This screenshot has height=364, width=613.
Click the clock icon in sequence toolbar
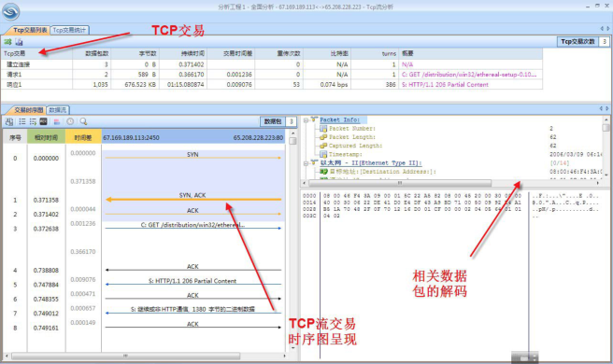coord(70,122)
